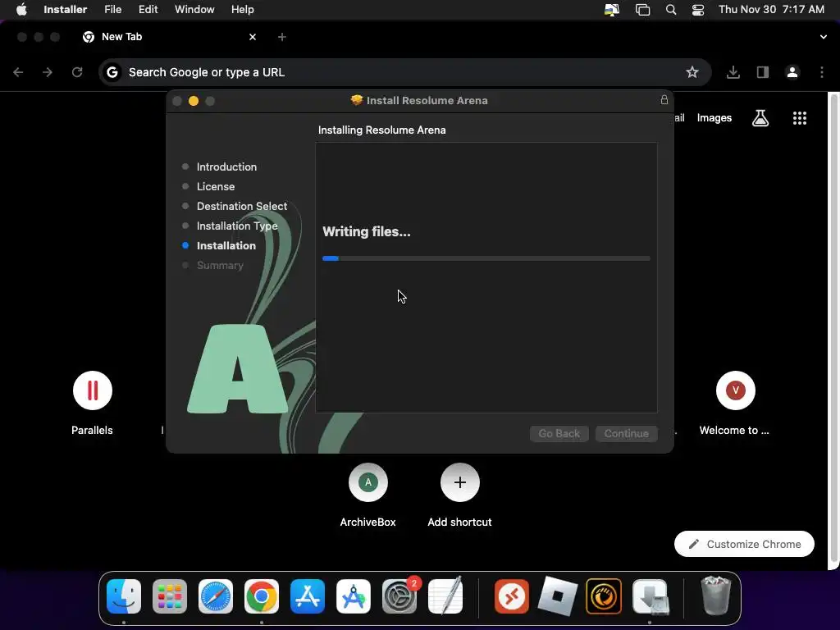Open the Chrome profile icon
This screenshot has width=840, height=630.
click(792, 72)
